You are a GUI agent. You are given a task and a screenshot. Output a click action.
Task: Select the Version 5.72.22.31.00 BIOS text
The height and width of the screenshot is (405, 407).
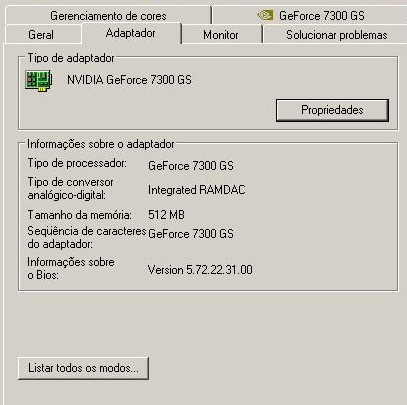tap(200, 270)
